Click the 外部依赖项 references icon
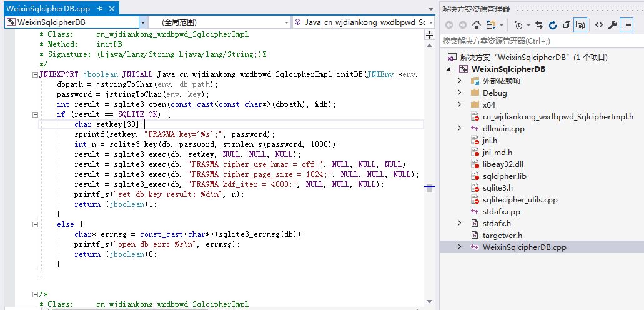Viewport: 644px width, 310px height. coord(475,81)
